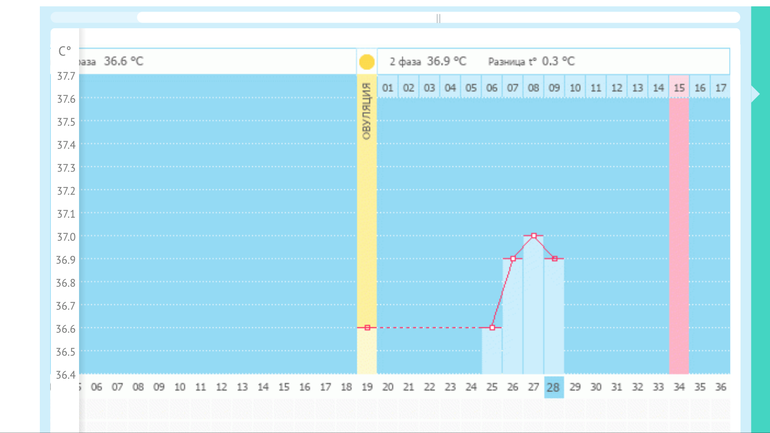Viewport: 770px width, 433px height.
Task: Click the '2 фаза 36.9 °C' label
Action: (428, 62)
